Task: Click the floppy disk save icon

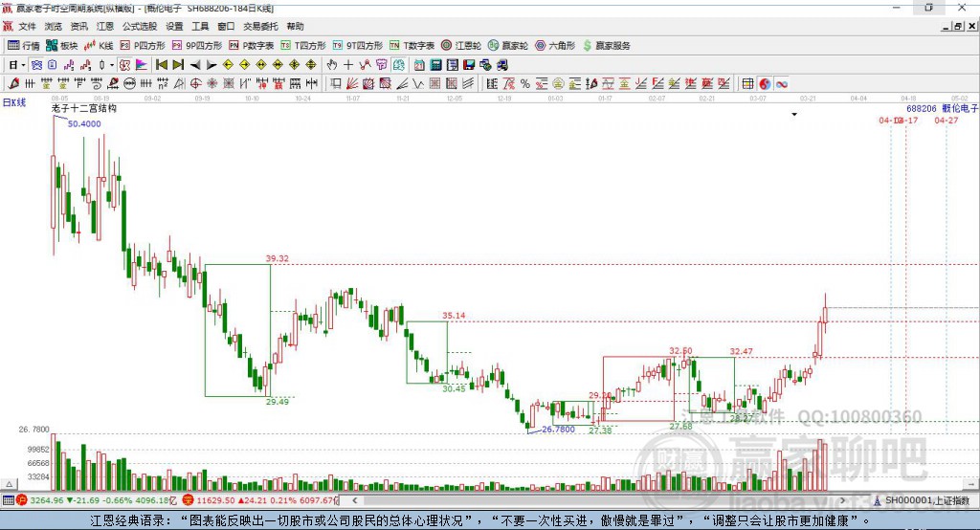Action: pos(469,65)
